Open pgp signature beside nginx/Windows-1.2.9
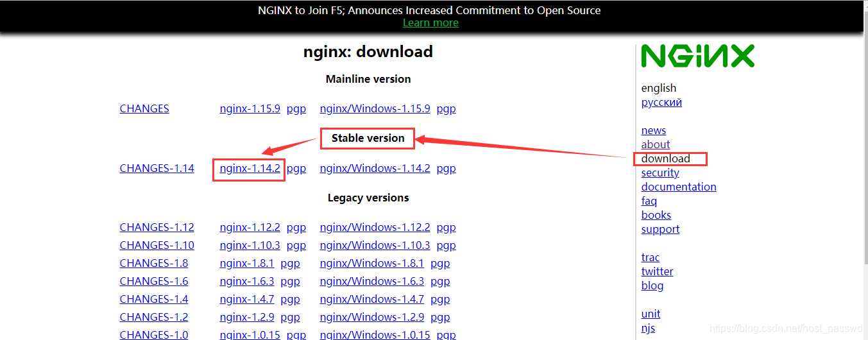The width and height of the screenshot is (868, 340). 440,318
